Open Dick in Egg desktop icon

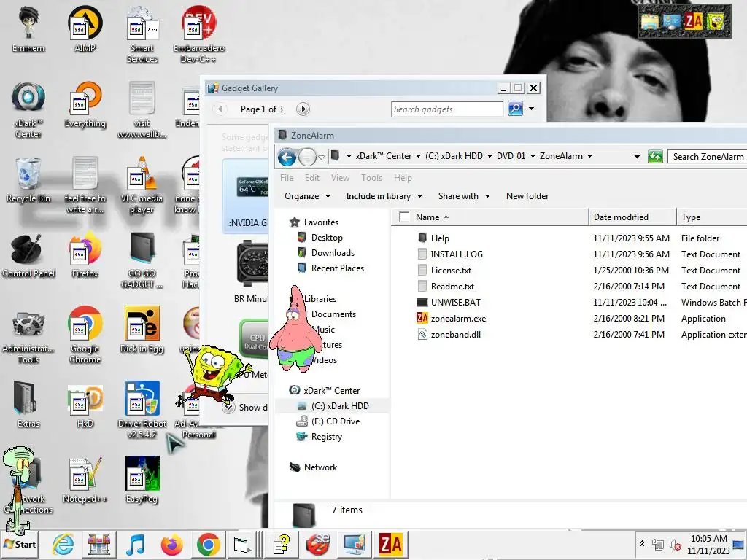click(142, 330)
